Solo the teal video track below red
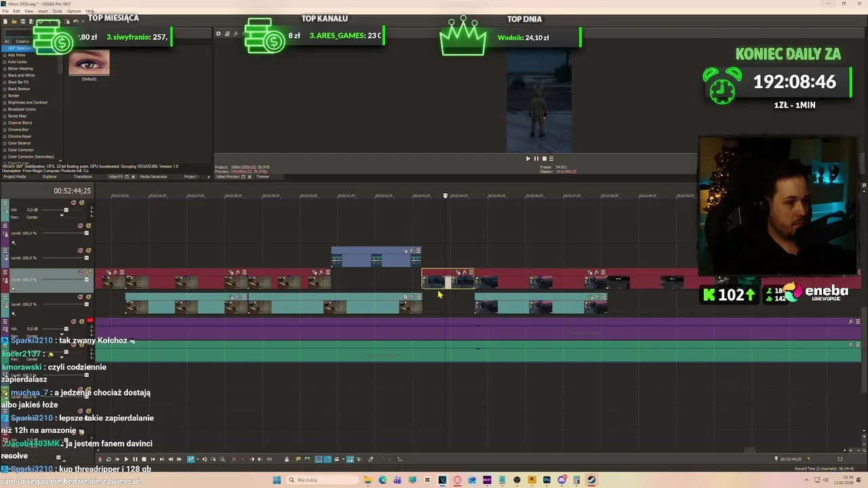 89,297
